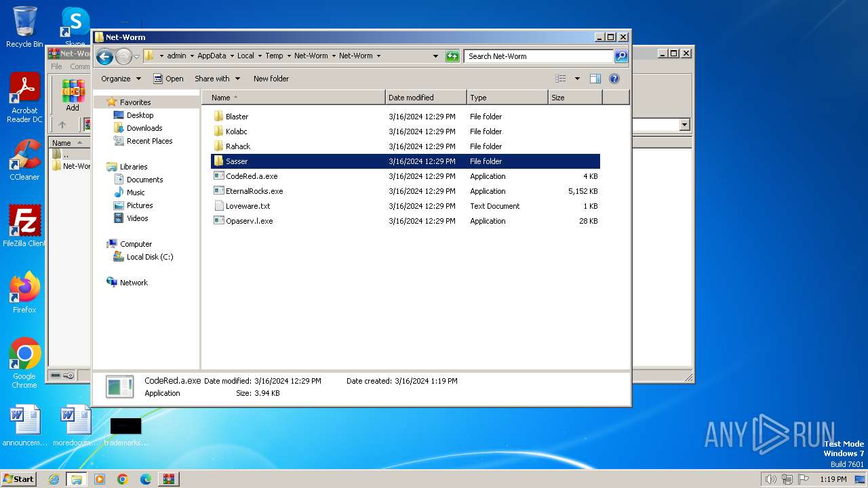This screenshot has height=488, width=868.
Task: Open the CCleaner desktop shortcut
Action: point(24,160)
